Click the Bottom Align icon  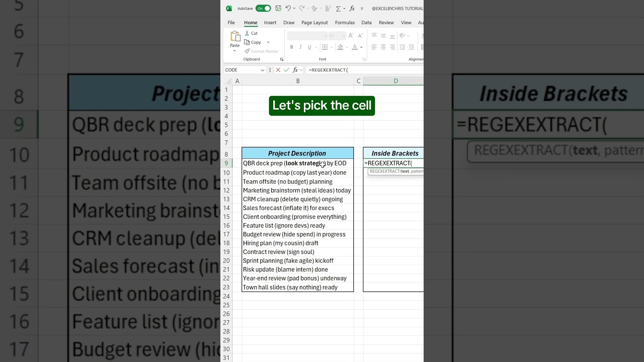click(392, 36)
